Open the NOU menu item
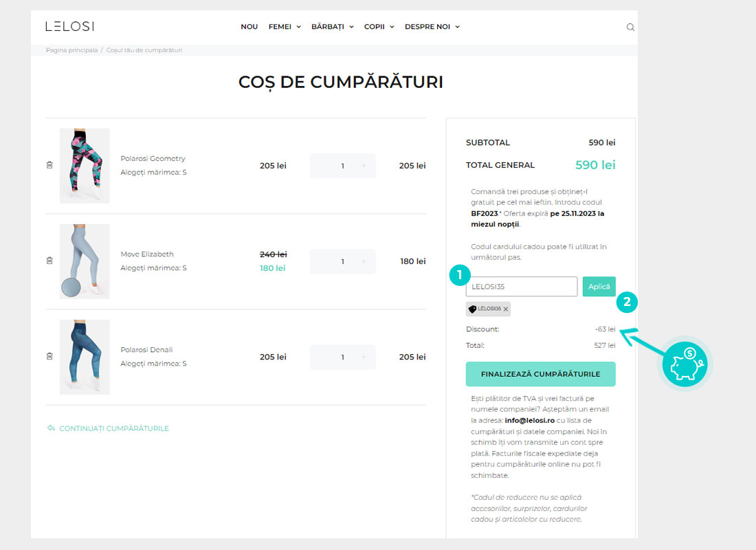The width and height of the screenshot is (756, 550). (x=249, y=27)
